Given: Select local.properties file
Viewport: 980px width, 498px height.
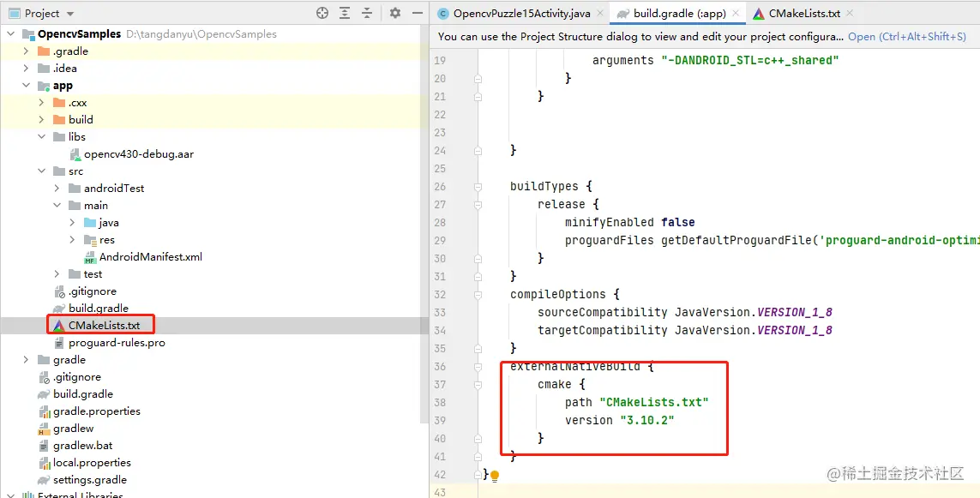Looking at the screenshot, I should coord(92,463).
